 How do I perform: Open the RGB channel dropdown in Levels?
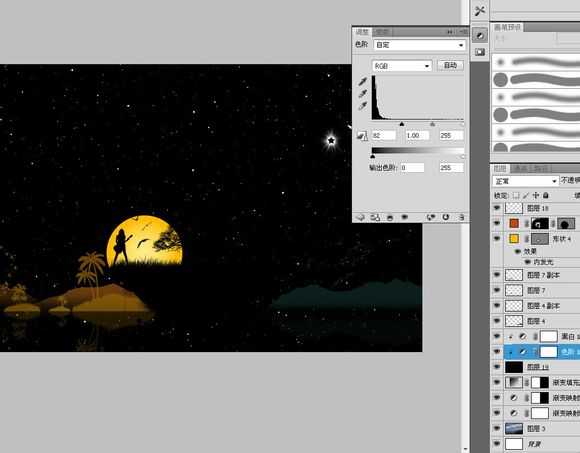click(x=402, y=66)
